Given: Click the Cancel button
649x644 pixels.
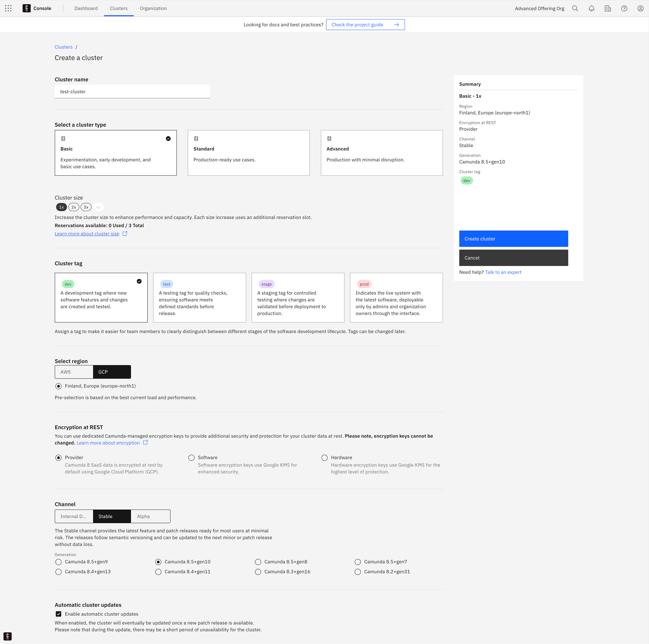Looking at the screenshot, I should [x=514, y=258].
